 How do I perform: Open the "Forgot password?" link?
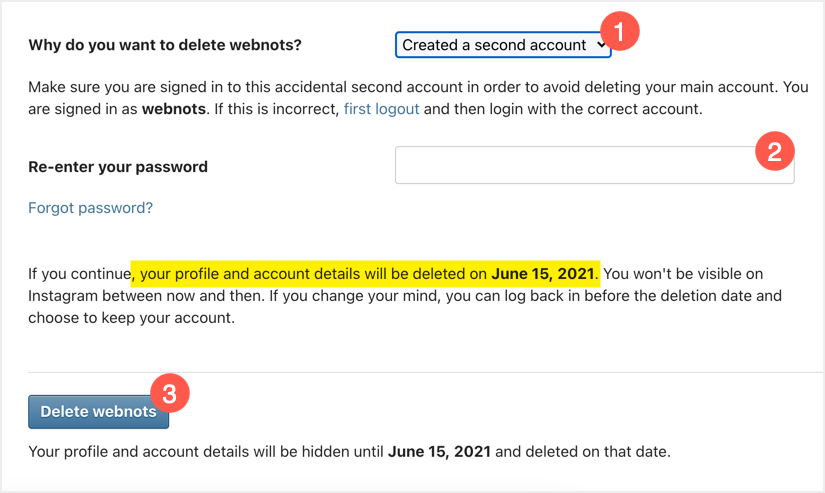90,208
